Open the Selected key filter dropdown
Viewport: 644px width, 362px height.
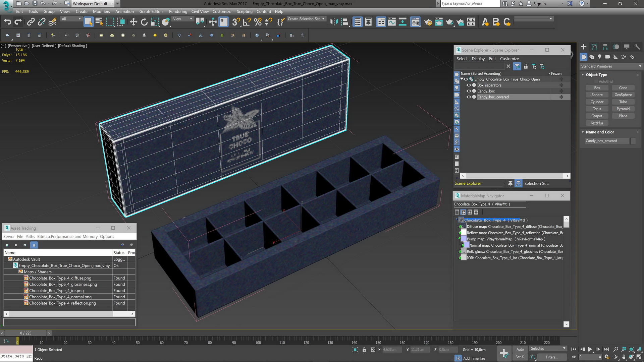pos(548,349)
